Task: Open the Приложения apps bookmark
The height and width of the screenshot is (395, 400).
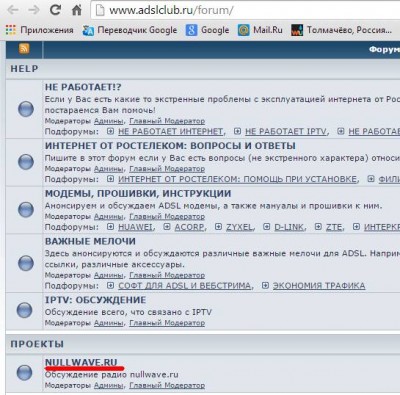Action: [x=39, y=30]
